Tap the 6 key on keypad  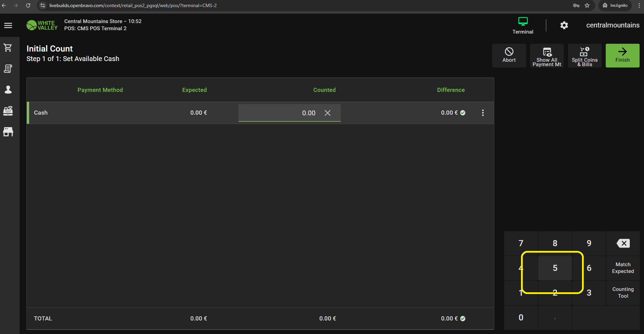point(589,268)
